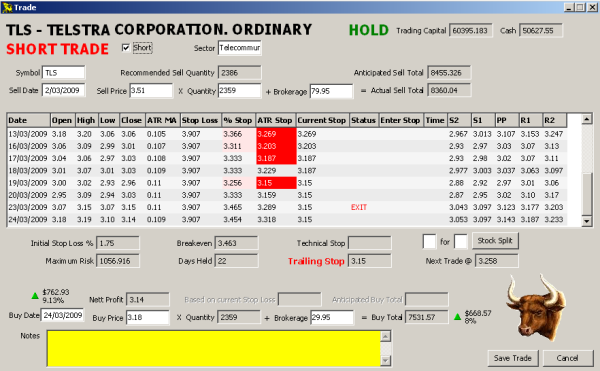Click the Cash field 50627.55
The image size is (600, 371).
[541, 31]
